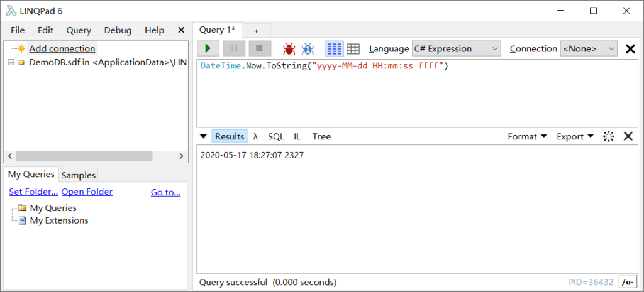
Task: Click the pause execution button
Action: click(x=234, y=48)
